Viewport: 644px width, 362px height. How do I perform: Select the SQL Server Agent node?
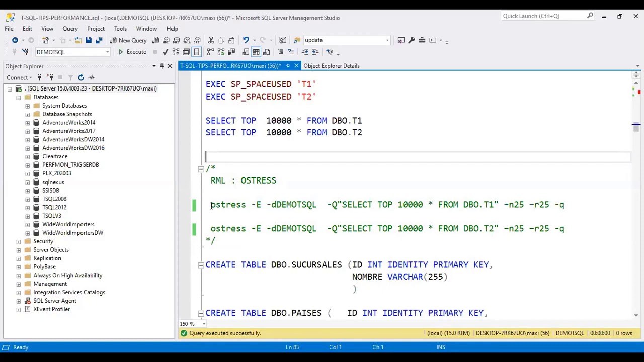54,301
